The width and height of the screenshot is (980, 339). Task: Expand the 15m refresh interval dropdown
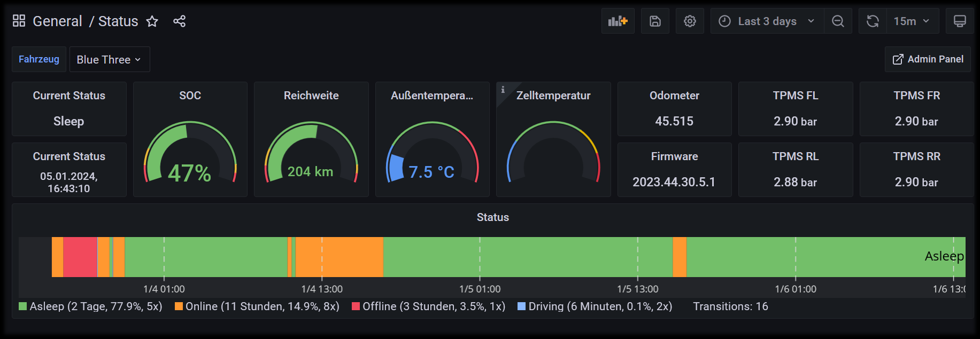912,21
